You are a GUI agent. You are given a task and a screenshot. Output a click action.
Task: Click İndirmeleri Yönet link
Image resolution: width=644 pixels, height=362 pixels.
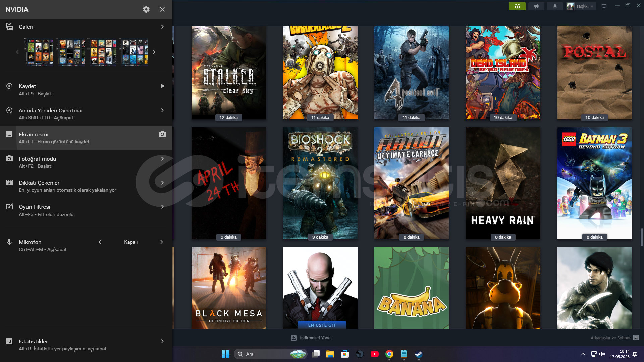pos(312,338)
